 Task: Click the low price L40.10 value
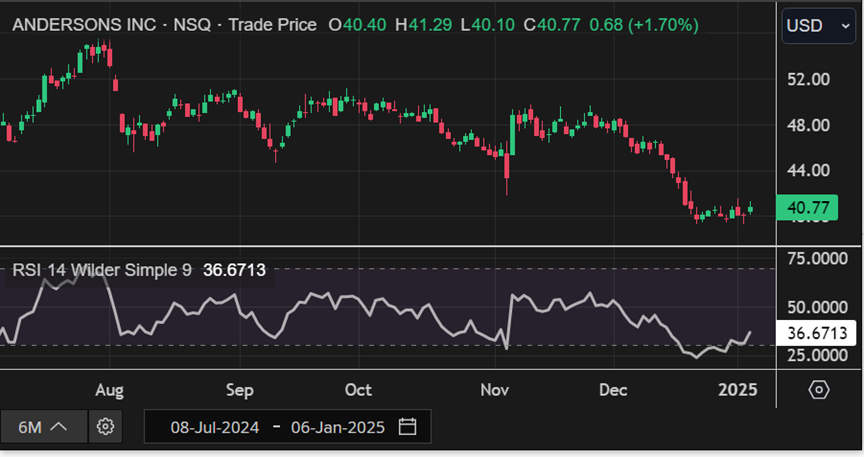click(488, 25)
